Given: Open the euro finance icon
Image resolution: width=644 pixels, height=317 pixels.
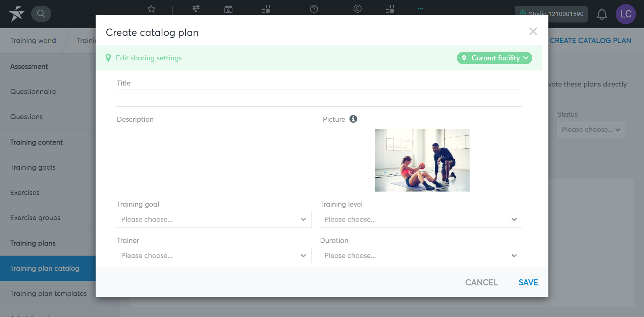Looking at the screenshot, I should [358, 9].
